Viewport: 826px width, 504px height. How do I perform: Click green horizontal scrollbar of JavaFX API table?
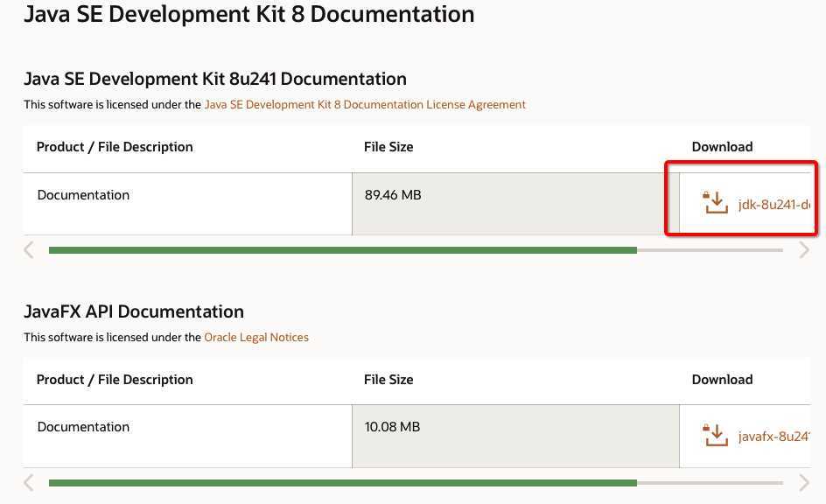[x=342, y=483]
